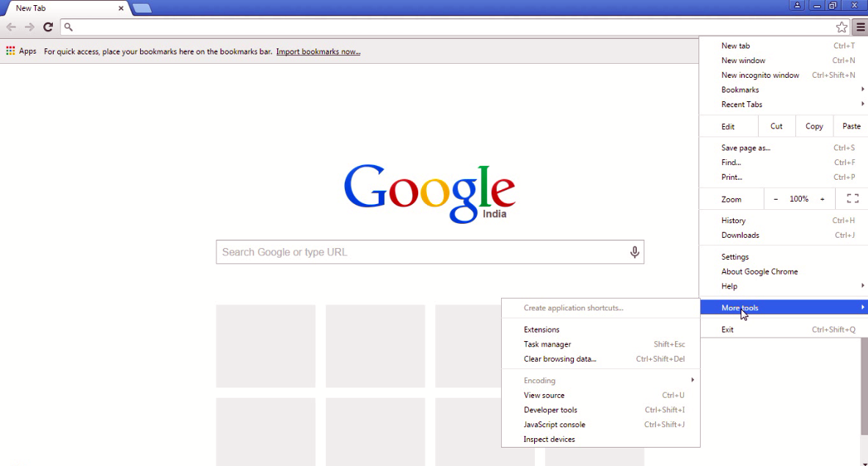Expand the Recent Tabs submenu

782,104
